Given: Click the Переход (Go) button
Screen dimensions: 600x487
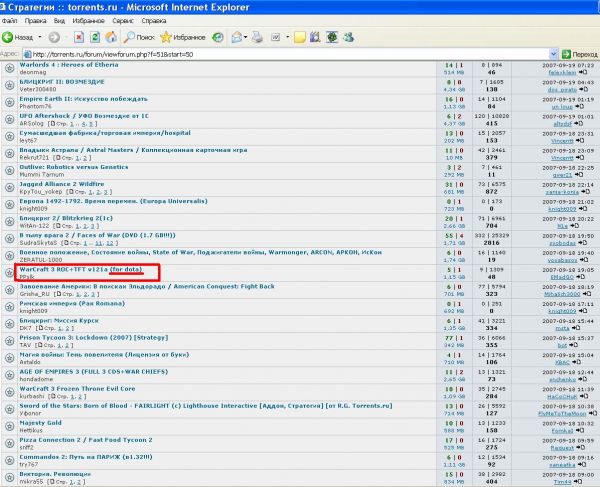Looking at the screenshot, I should pos(580,53).
